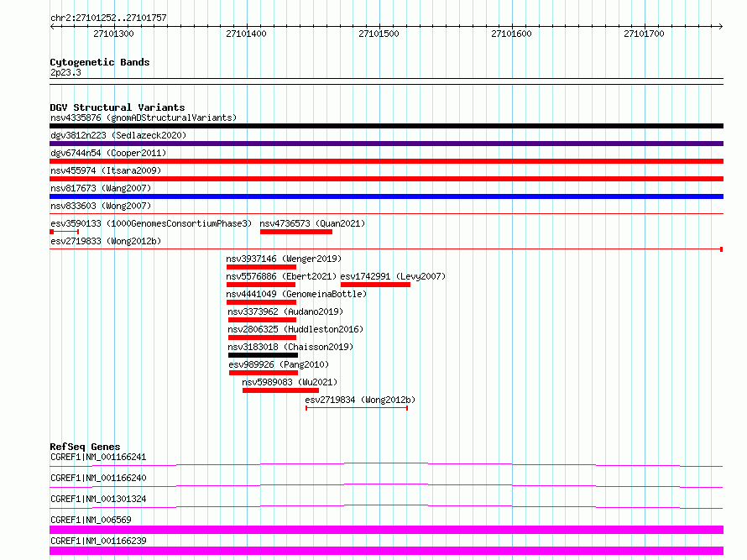Open nsv3937146 (Wenger2019) variant label
The height and width of the screenshot is (560, 747).
284,259
